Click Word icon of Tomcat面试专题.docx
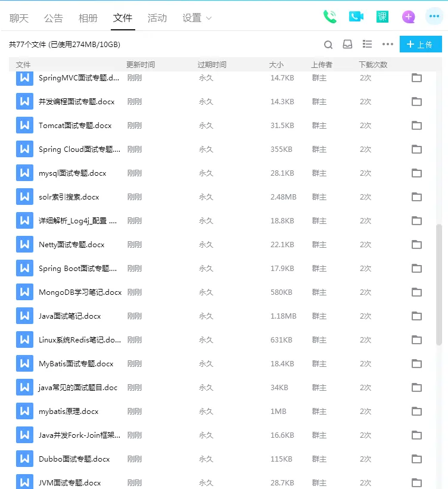 (24, 125)
